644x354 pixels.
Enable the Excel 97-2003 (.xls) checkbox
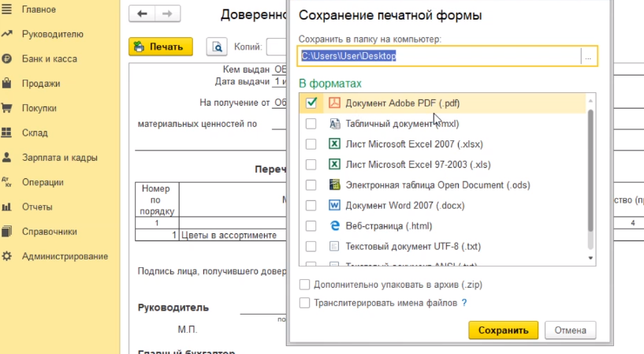311,165
